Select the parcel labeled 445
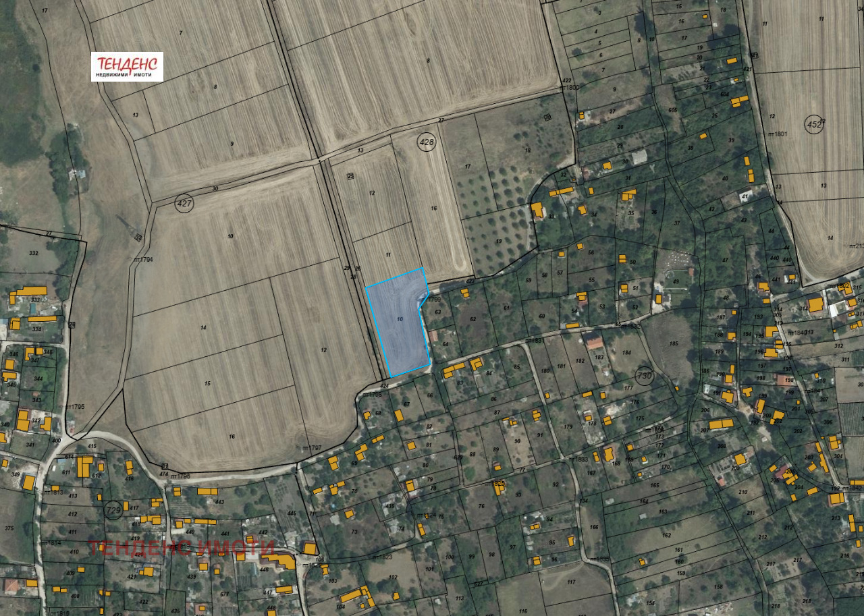Viewport: 864px width, 616px height. [291, 513]
